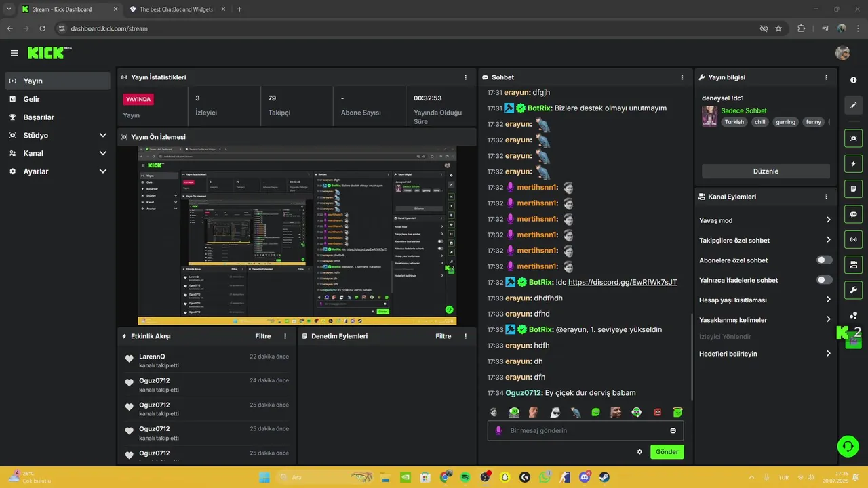Open a new browser tab

tap(239, 9)
